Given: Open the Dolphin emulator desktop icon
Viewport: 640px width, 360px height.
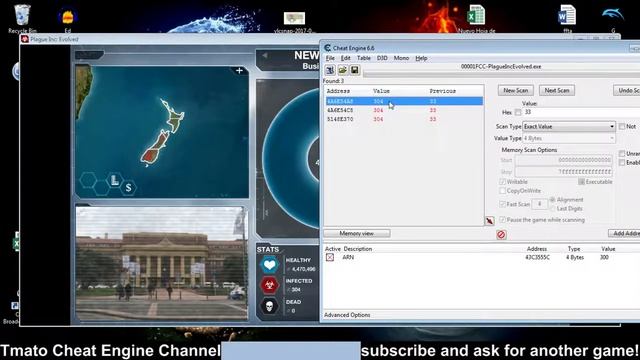Looking at the screenshot, I should [613, 18].
